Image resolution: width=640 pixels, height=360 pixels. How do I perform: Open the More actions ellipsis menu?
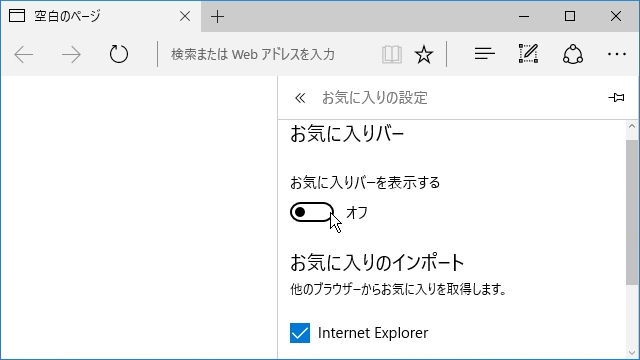[617, 54]
